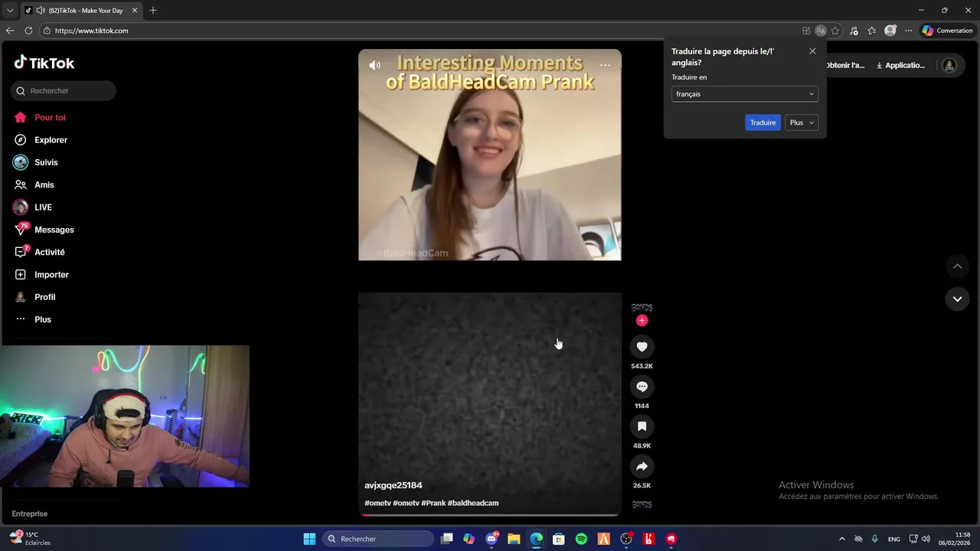980x551 pixels.
Task: Expand the Plus translate options dropdown
Action: (x=802, y=122)
